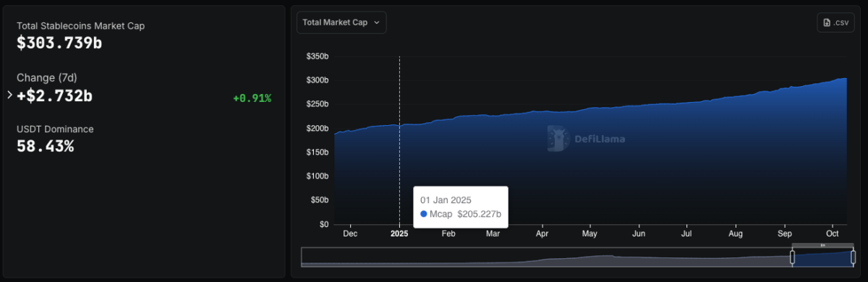This screenshot has height=282, width=868.
Task: Click the May label on x-axis
Action: click(590, 234)
